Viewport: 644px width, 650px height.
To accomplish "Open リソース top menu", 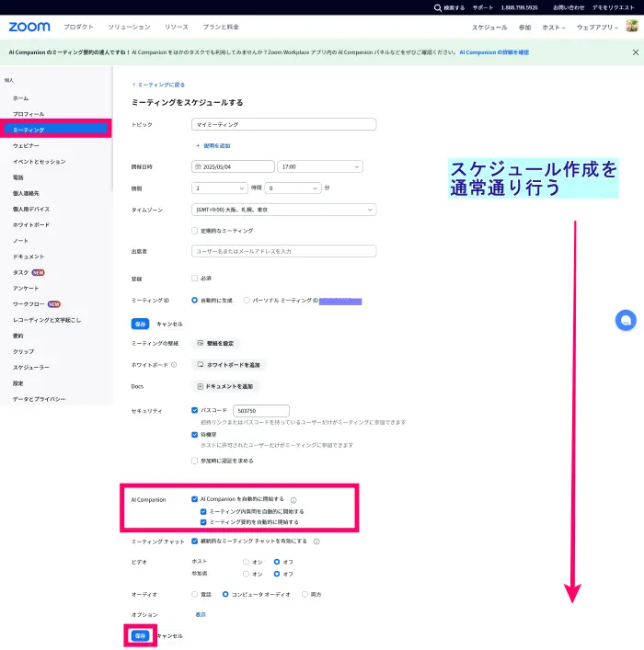I will tap(177, 27).
